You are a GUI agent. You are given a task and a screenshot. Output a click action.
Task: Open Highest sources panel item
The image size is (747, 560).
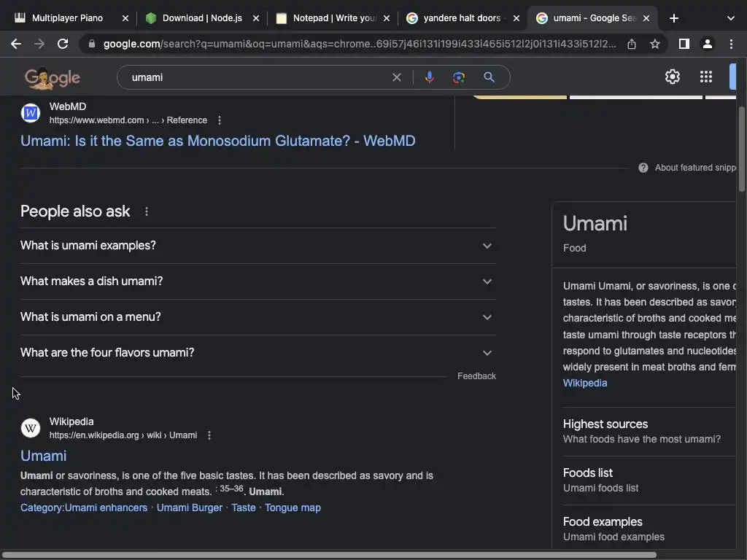click(x=649, y=431)
